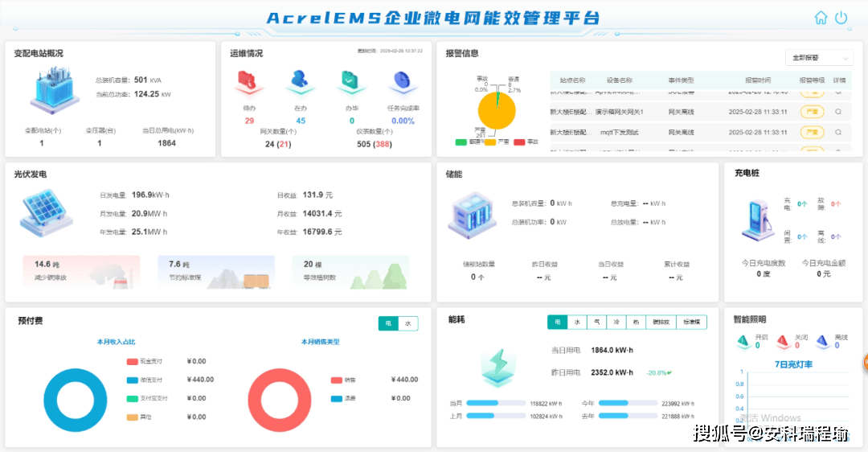The width and height of the screenshot is (868, 452).
Task: Select the 水 energy consumption tab
Action: click(x=577, y=322)
